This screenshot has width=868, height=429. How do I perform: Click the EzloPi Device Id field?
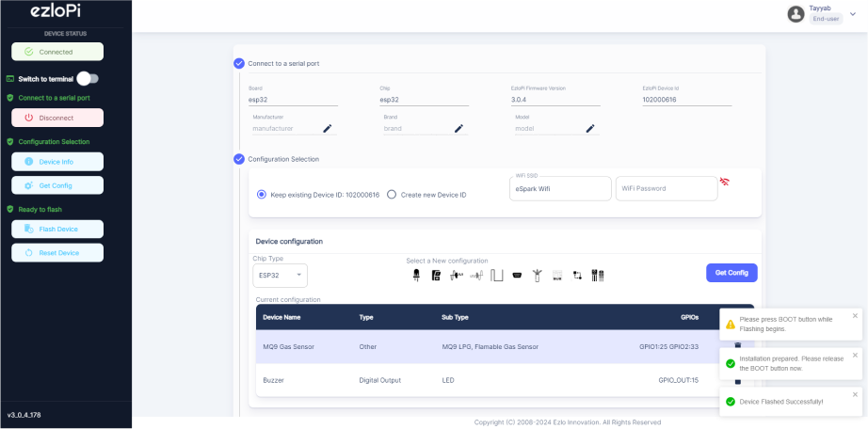(x=687, y=100)
